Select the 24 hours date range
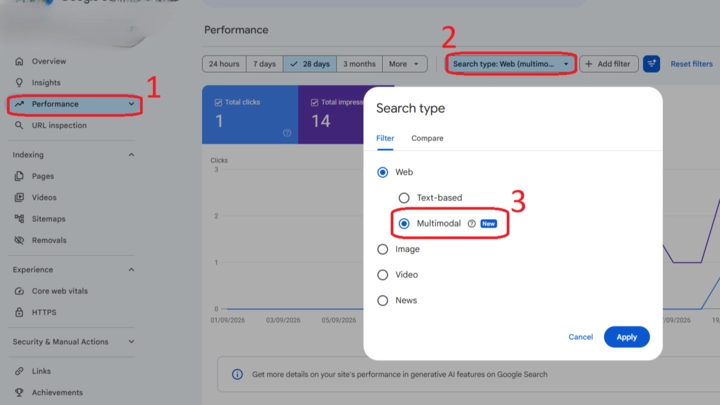 [x=224, y=64]
